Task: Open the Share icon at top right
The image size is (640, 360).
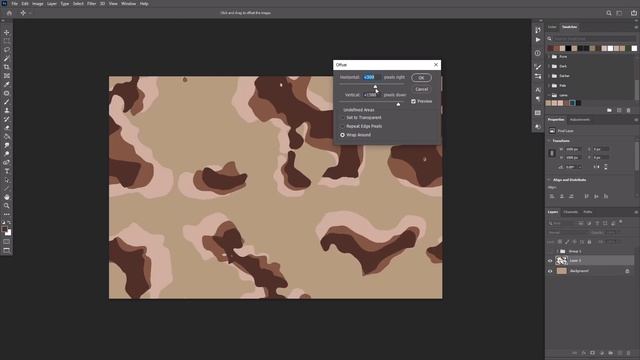Action: [633, 13]
